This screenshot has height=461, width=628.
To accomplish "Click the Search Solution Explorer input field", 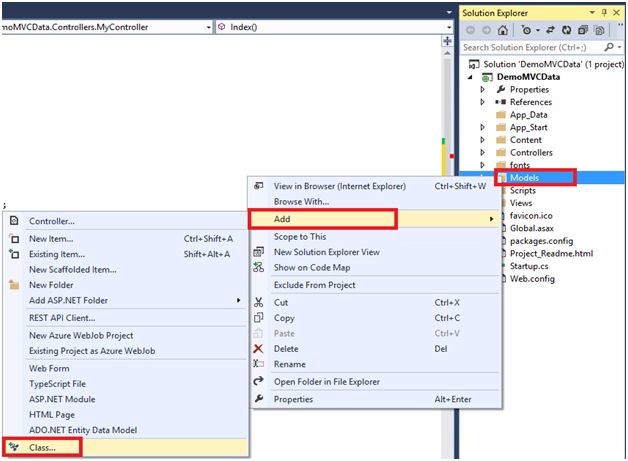I will pos(532,47).
